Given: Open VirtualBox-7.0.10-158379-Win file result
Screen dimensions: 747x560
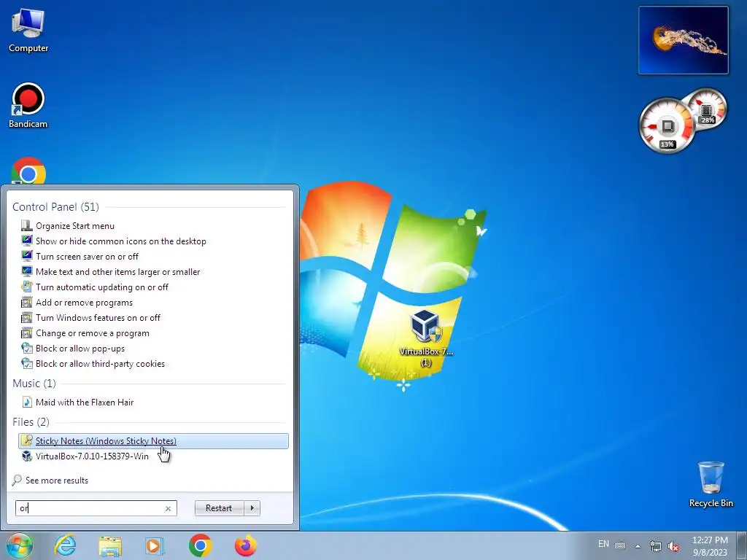Looking at the screenshot, I should pos(153,456).
